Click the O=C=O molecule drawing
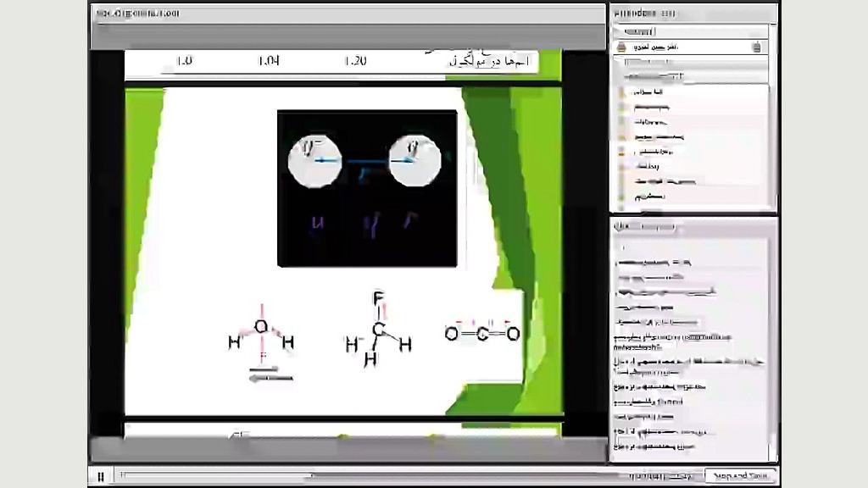Image resolution: width=868 pixels, height=488 pixels. pos(482,331)
